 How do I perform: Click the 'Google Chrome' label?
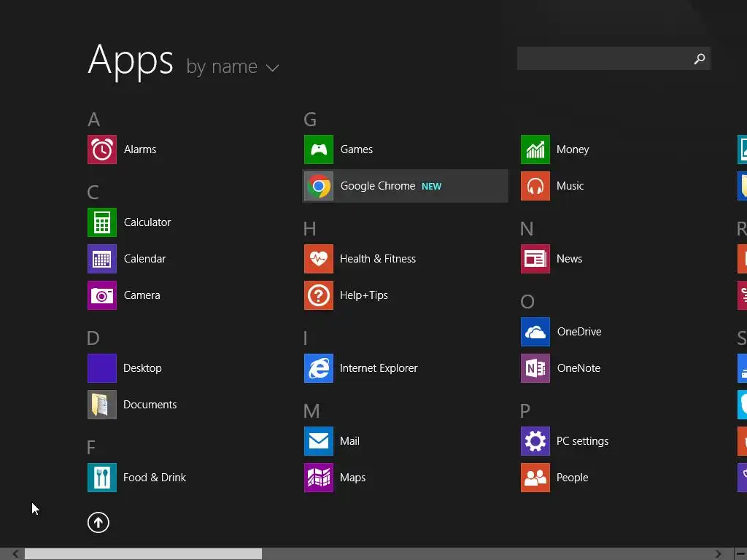click(x=378, y=186)
